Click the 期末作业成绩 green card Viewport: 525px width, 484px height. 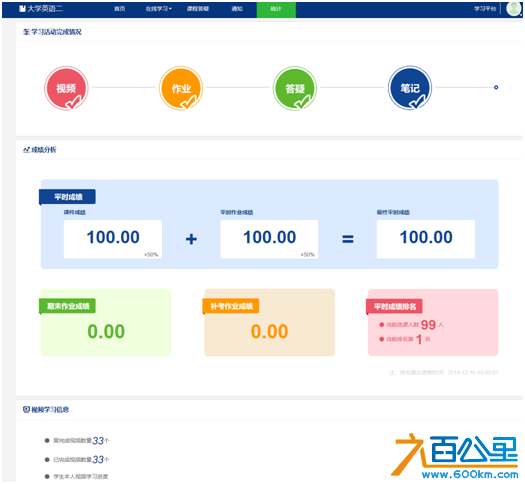point(106,322)
